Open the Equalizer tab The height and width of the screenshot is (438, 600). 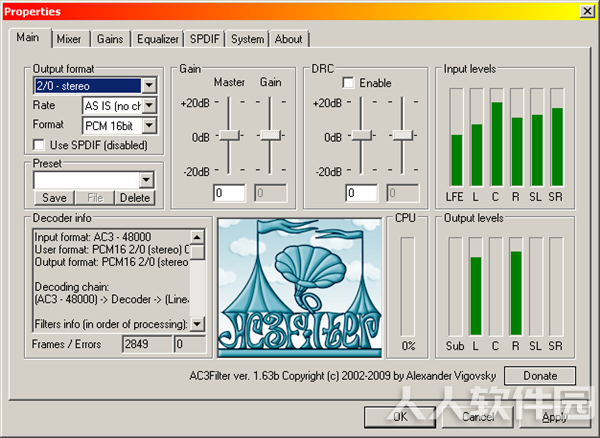[x=158, y=39]
